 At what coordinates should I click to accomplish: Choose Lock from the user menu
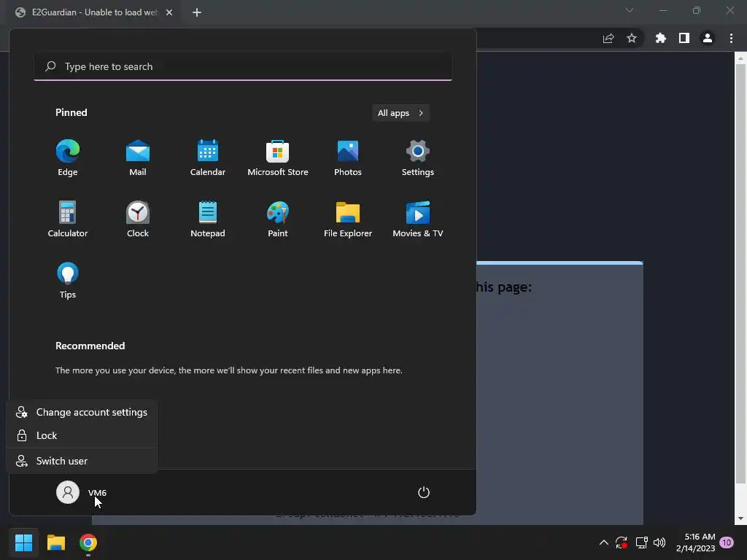82,436
